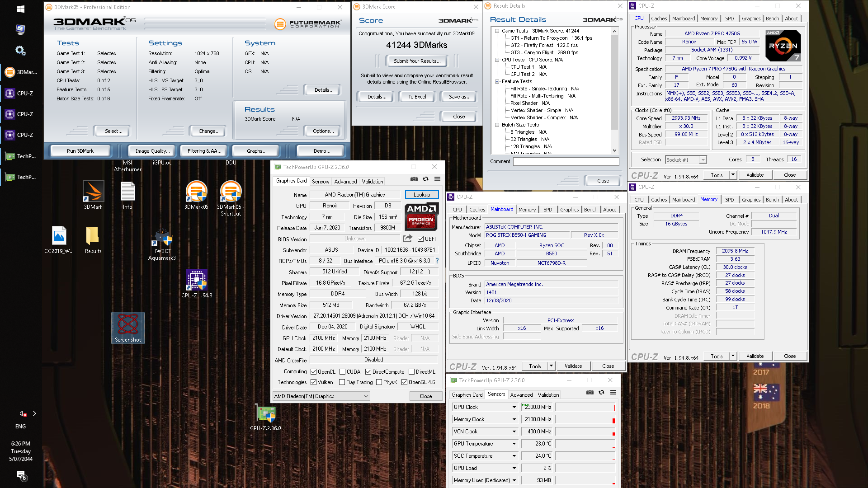The image size is (868, 488).
Task: Toggle the OpenCL checkbox
Action: pyautogui.click(x=313, y=372)
